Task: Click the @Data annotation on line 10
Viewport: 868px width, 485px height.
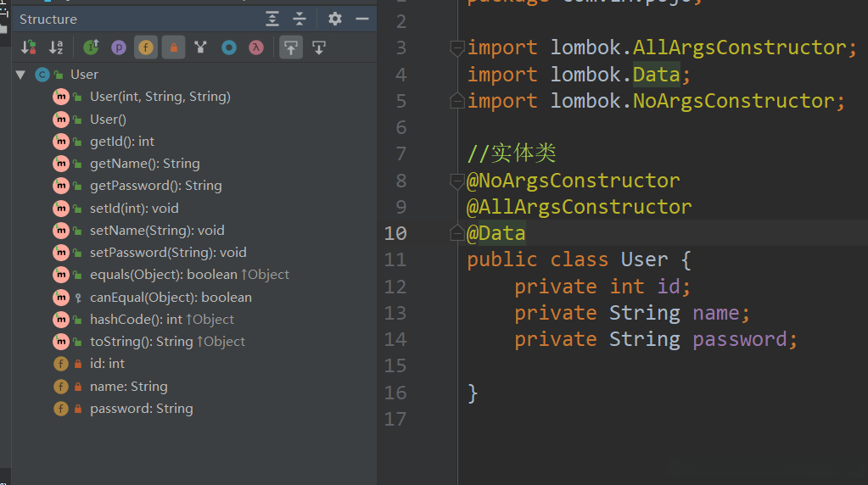Action: [x=496, y=233]
